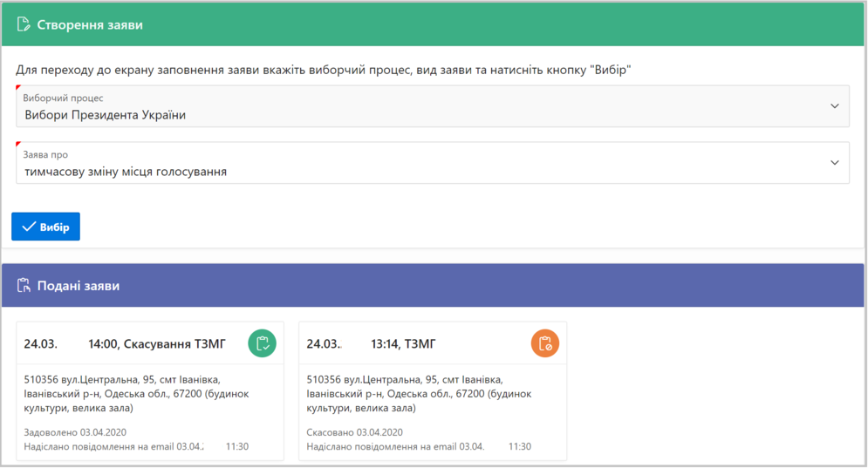Open the 13:14, ТЗМГ application title

(403, 344)
